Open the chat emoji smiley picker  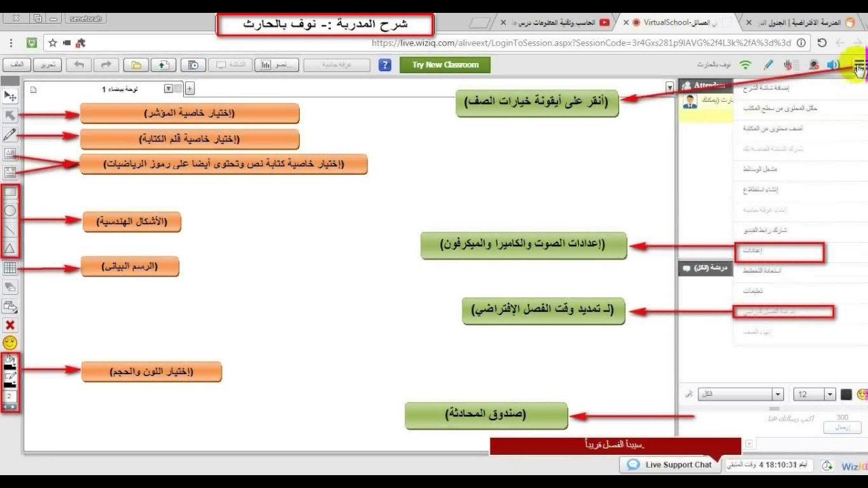click(863, 394)
